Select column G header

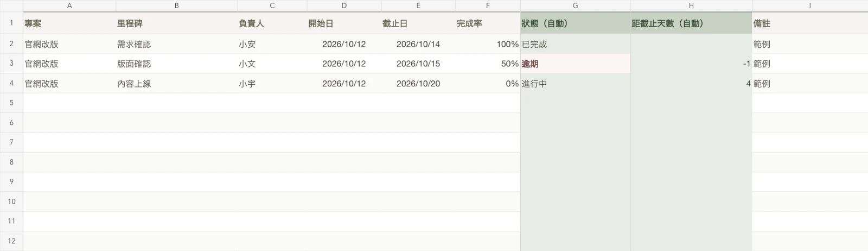click(575, 5)
